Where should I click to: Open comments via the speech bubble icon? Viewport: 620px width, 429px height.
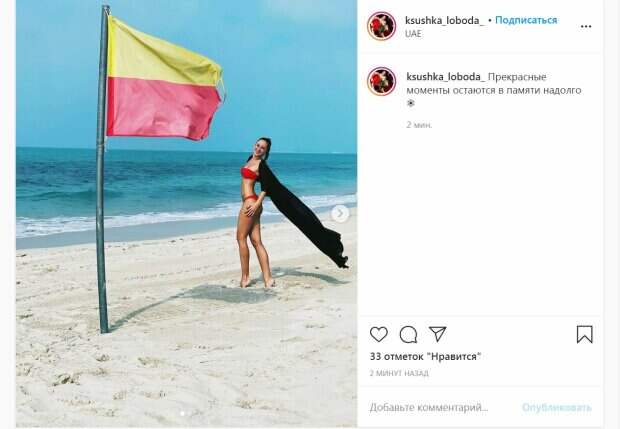pyautogui.click(x=408, y=335)
